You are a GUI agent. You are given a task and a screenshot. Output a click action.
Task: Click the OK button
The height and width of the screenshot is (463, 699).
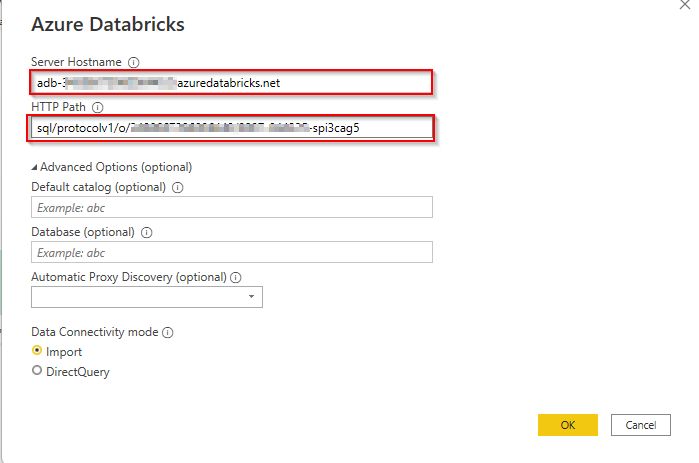567,425
